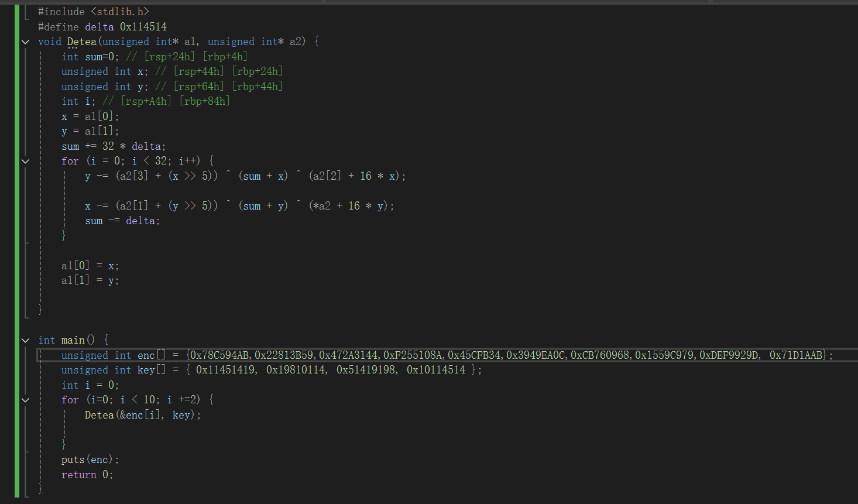Collapse the Detea function definition
The height and width of the screenshot is (504, 858).
click(x=25, y=42)
